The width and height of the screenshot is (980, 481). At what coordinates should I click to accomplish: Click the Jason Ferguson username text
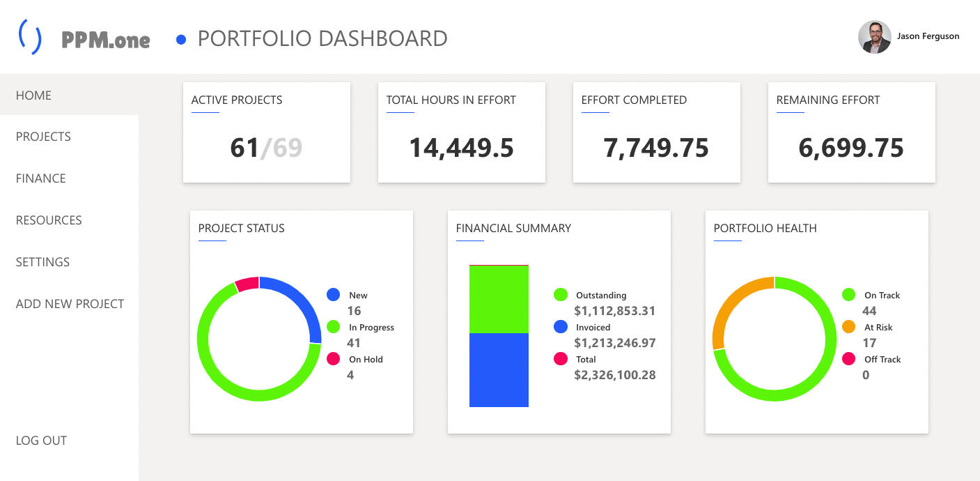[x=928, y=36]
